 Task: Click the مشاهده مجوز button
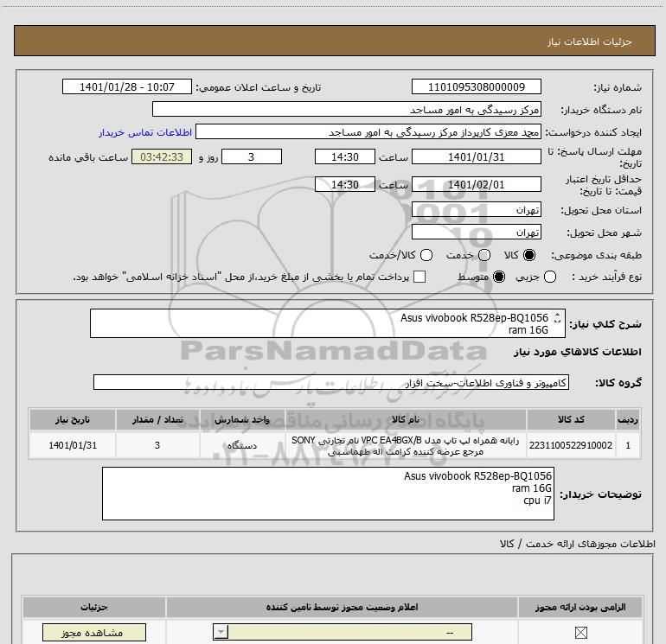(x=94, y=633)
